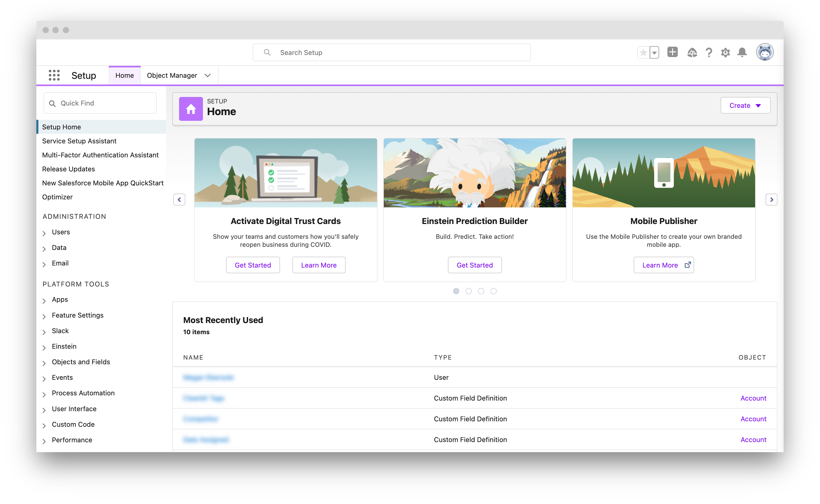Switch to the Object Manager tab
This screenshot has width=820, height=504.
tap(172, 76)
